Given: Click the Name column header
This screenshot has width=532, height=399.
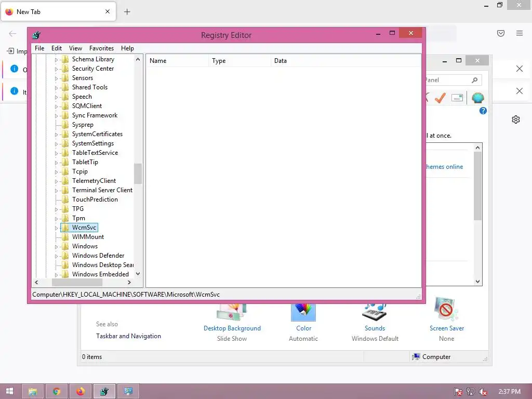Looking at the screenshot, I should point(177,61).
